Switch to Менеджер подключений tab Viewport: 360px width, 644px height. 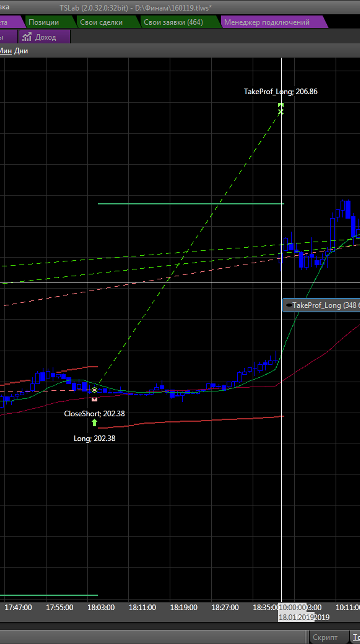(267, 22)
